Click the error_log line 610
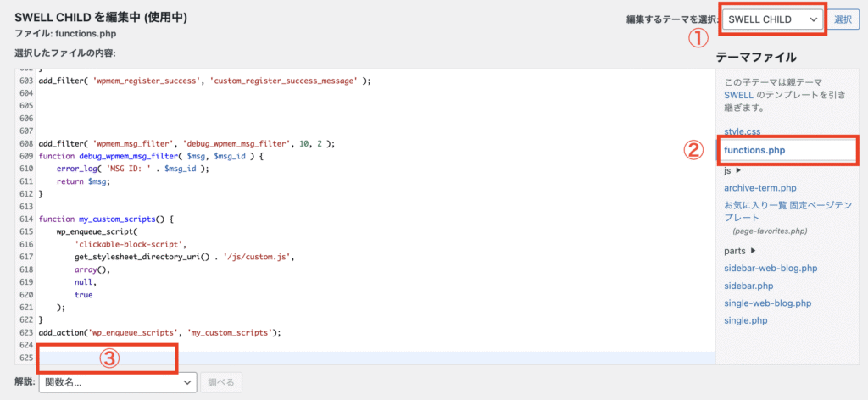The image size is (868, 400). [132, 169]
